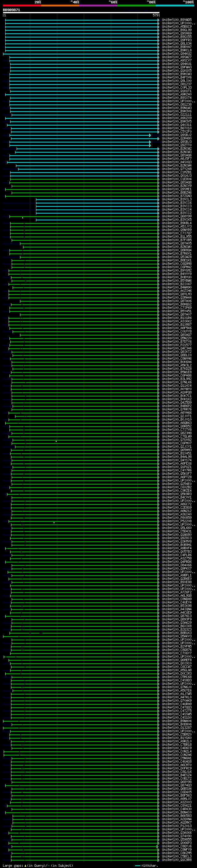The height and width of the screenshot is (868, 197).
Task: Select the cyan ~100% identity legend segment
Action: click(175, 6)
